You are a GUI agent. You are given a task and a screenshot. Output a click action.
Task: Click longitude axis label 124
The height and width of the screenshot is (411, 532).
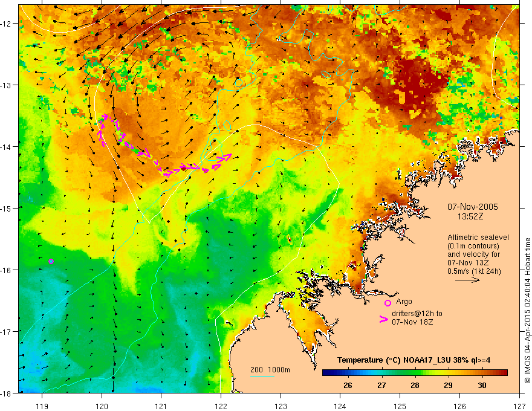click(340, 406)
